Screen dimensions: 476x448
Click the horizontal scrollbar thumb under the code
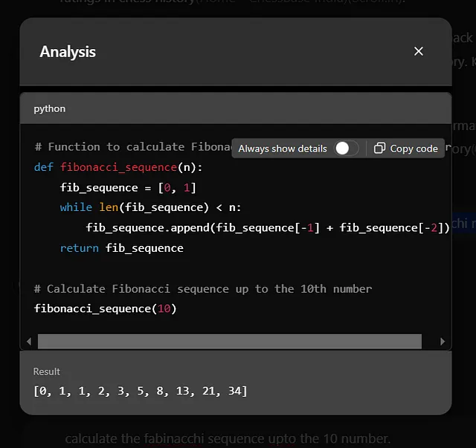pos(229,342)
